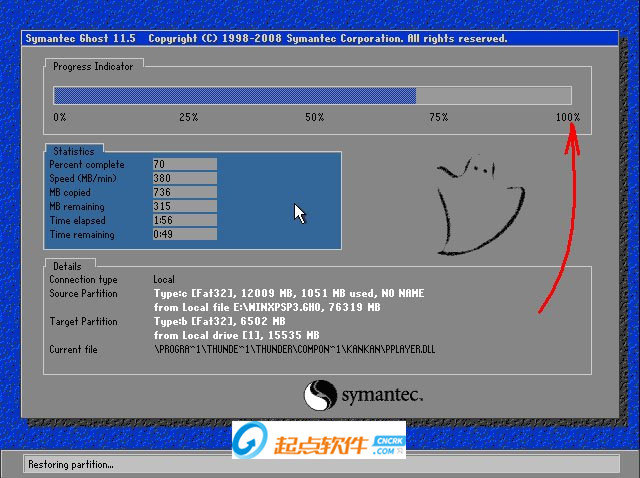Click the 25% progress scale mark
The width and height of the screenshot is (640, 478).
tap(189, 117)
